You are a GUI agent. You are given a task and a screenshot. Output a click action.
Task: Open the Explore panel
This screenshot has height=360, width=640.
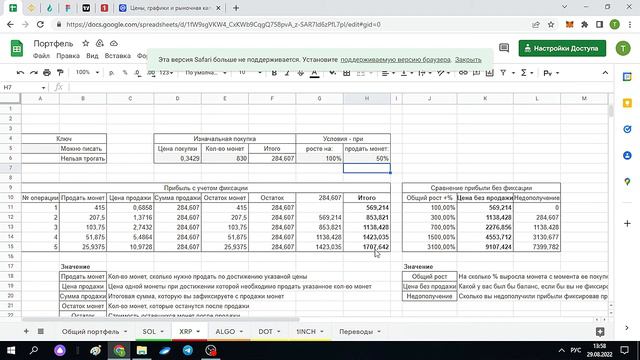pos(600,332)
